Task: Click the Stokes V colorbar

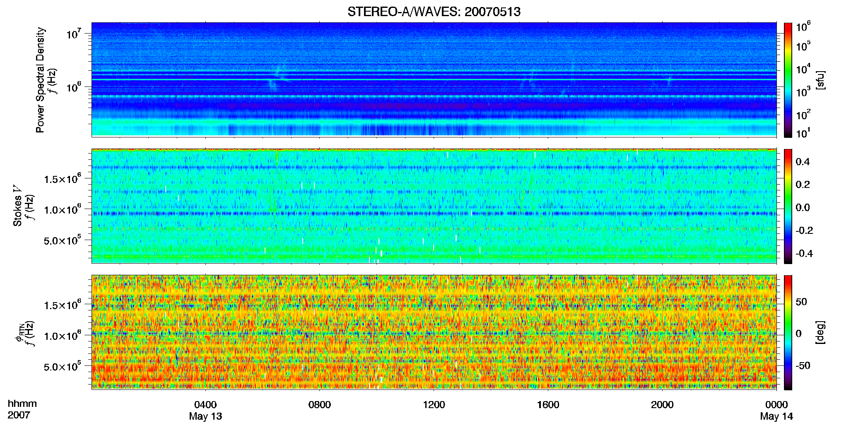Action: pos(788,206)
